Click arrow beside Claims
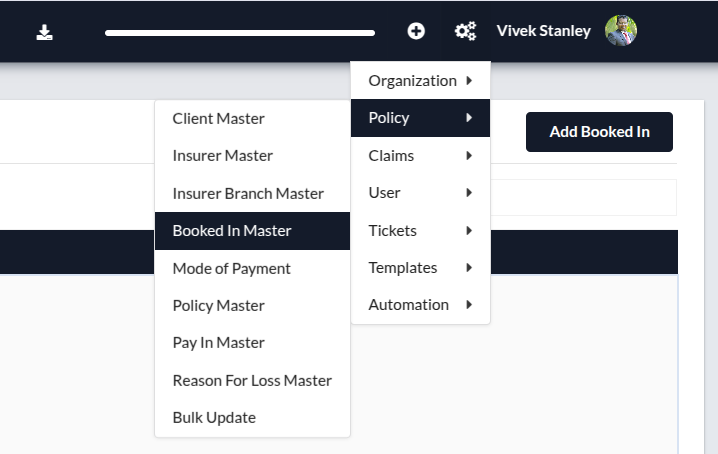The image size is (718, 454). [469, 156]
